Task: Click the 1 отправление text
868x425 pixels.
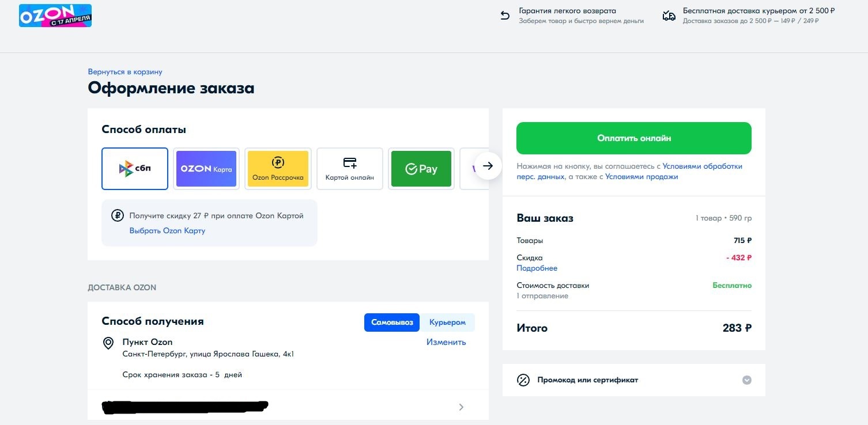Action: click(542, 296)
